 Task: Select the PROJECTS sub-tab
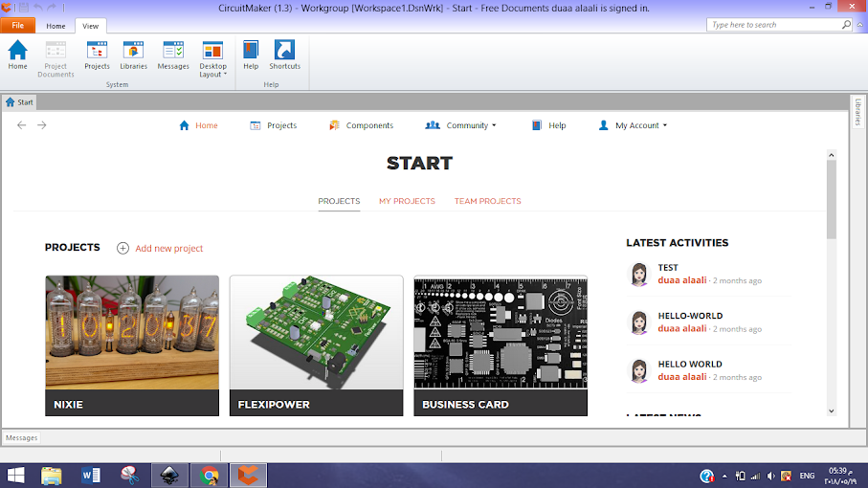click(x=339, y=201)
